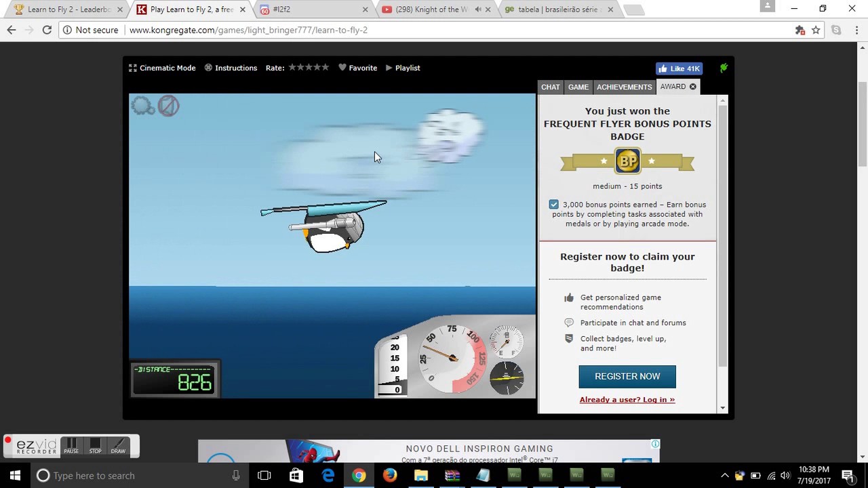Click the BP badge medallion icon
The width and height of the screenshot is (868, 488).
627,161
